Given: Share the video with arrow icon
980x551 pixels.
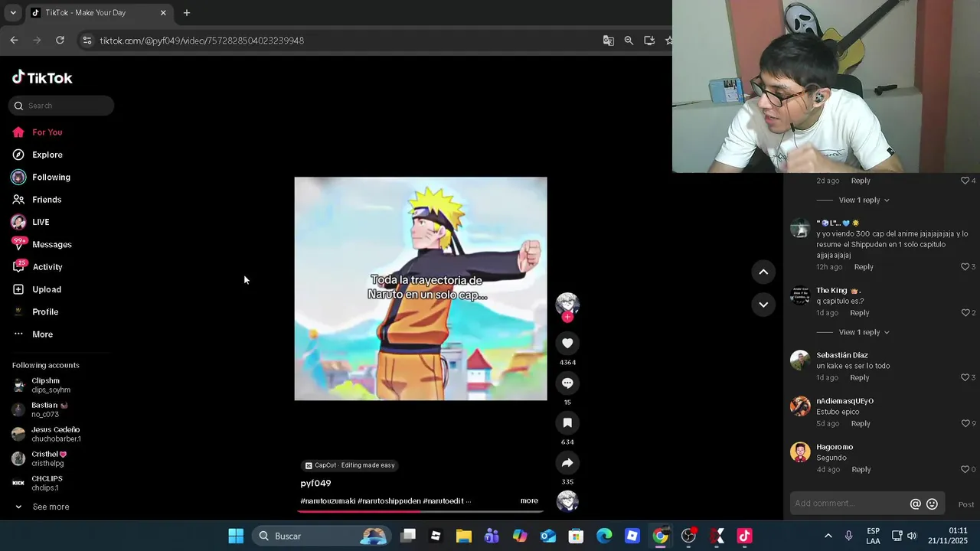Looking at the screenshot, I should 567,463.
